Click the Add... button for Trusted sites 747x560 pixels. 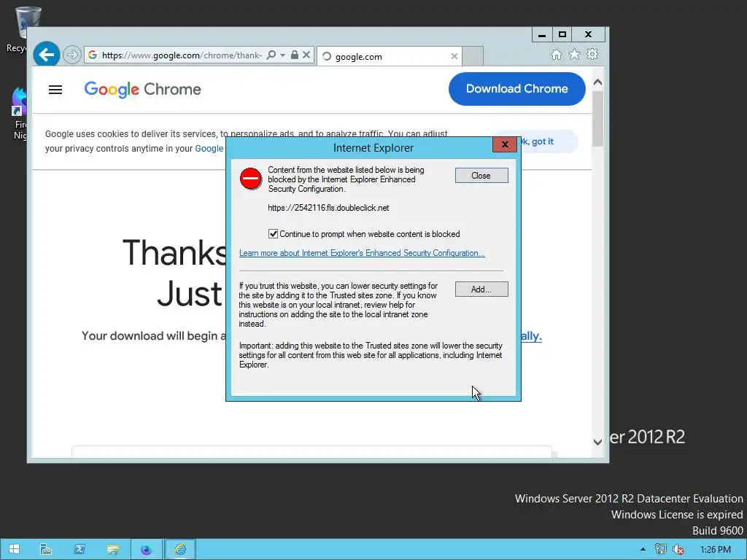click(481, 289)
